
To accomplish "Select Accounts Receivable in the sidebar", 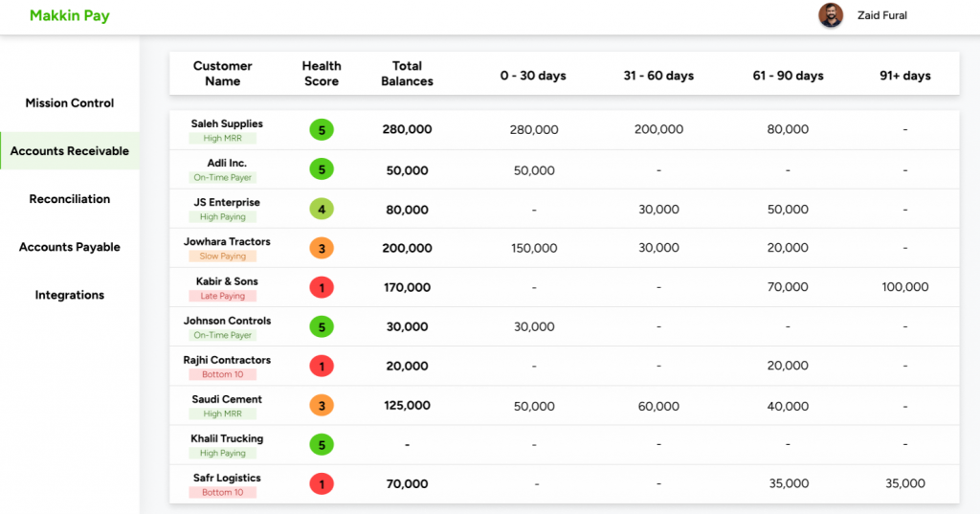I will tap(70, 151).
